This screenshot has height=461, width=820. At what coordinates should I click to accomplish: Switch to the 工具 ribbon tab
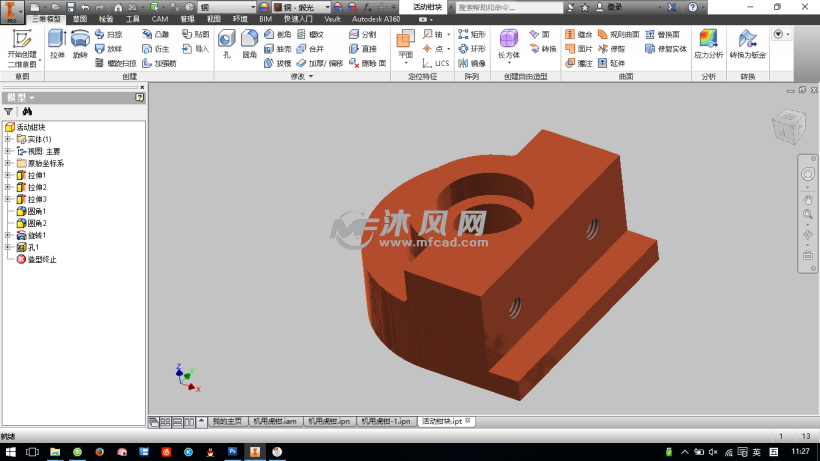pos(133,19)
